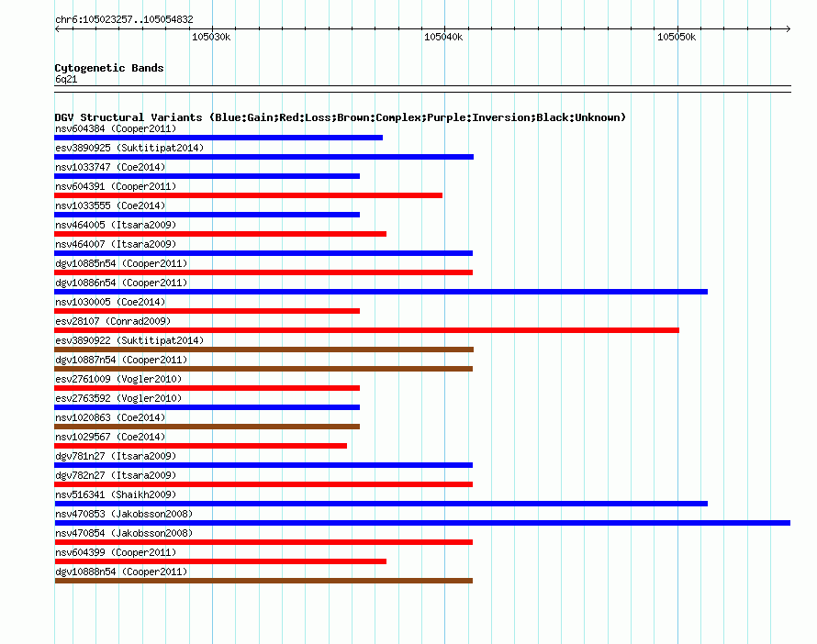Click the nsv1030005 (Coe2014) label
Image resolution: width=817 pixels, height=644 pixels.
click(x=110, y=302)
